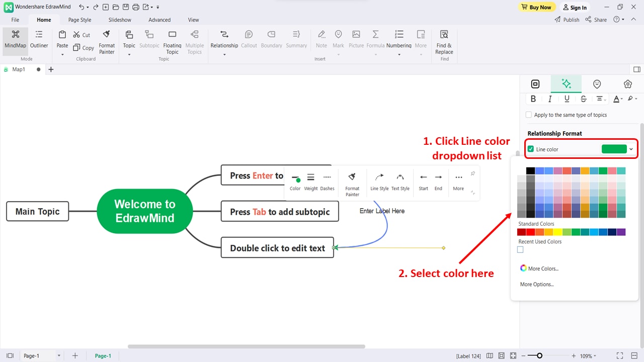Undo the last action
The width and height of the screenshot is (644, 362).
point(82,8)
